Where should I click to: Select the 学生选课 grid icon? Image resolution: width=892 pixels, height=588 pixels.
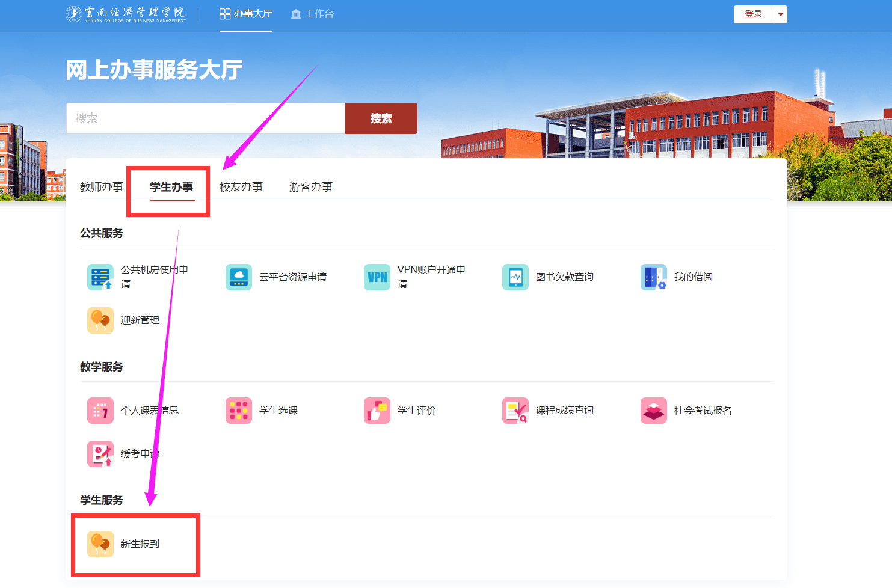[238, 411]
